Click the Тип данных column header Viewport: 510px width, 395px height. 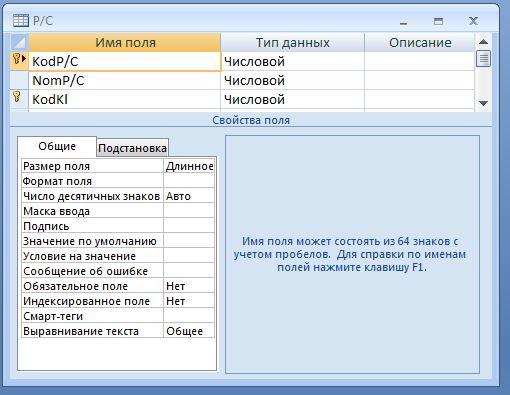(x=292, y=42)
